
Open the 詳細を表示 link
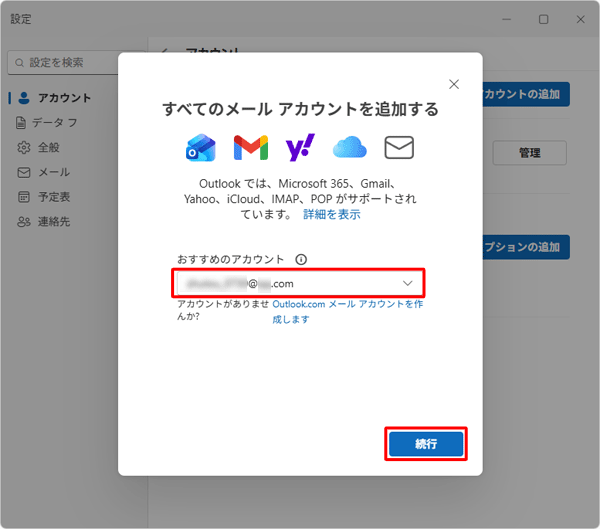332,214
